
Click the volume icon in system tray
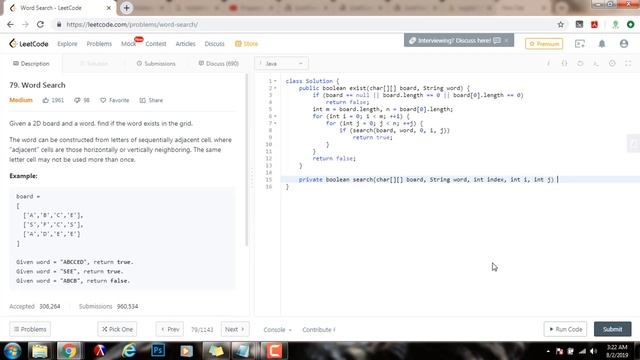tap(593, 351)
